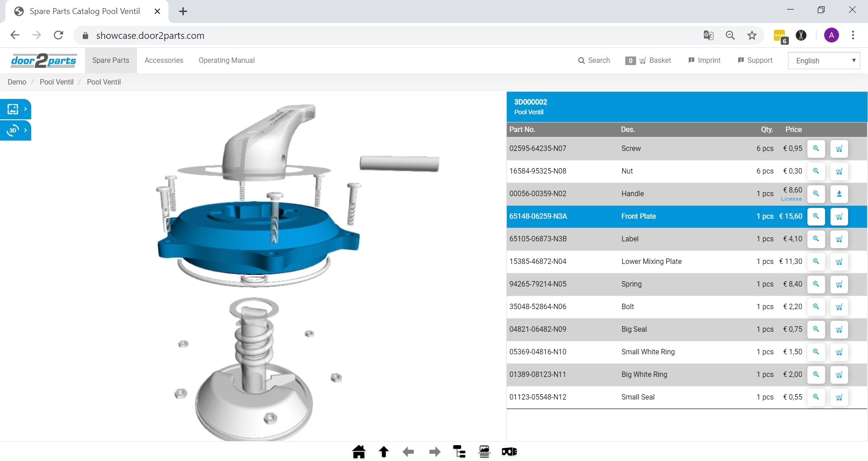Zoom to Big Seal using magnifier icon
The image size is (868, 461).
click(816, 329)
